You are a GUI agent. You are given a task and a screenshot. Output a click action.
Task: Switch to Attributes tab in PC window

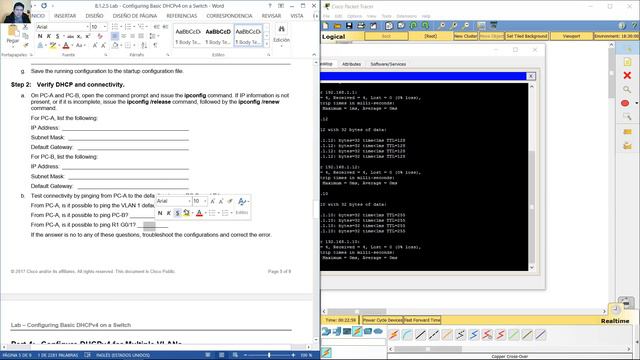click(351, 64)
